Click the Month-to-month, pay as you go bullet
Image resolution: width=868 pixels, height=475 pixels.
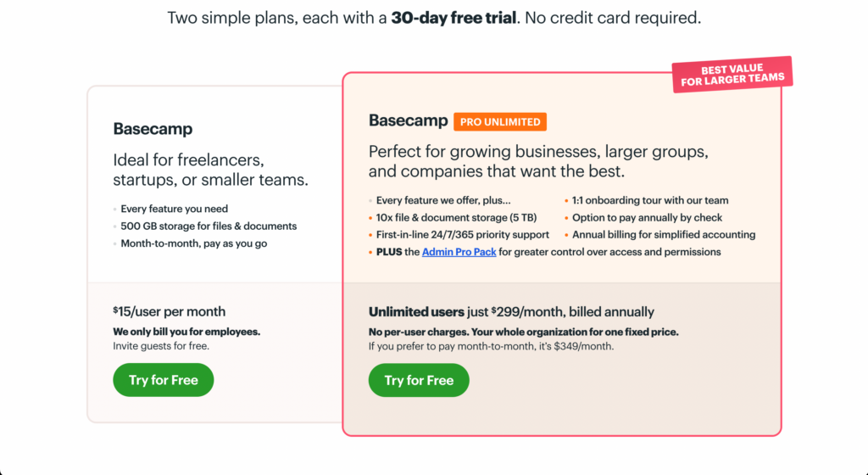(194, 243)
